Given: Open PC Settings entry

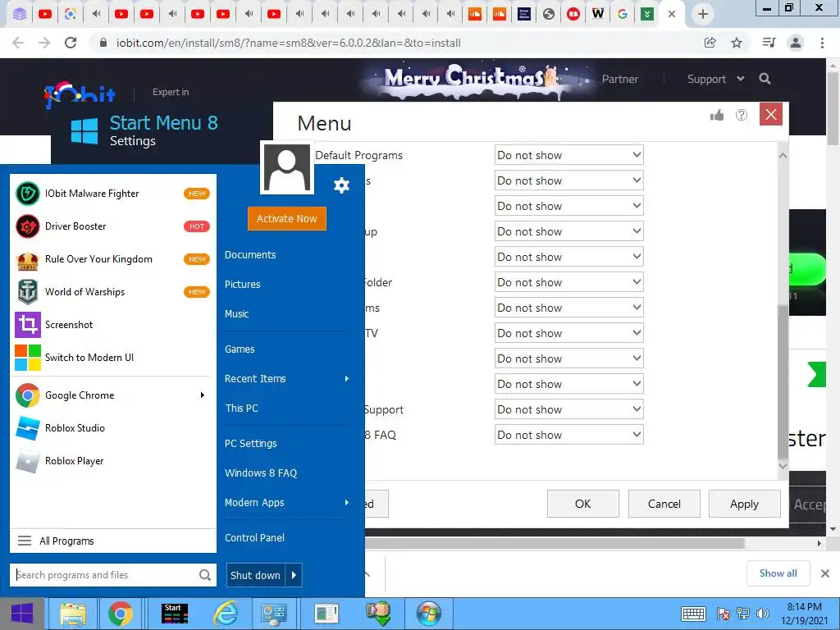Looking at the screenshot, I should click(x=251, y=444).
